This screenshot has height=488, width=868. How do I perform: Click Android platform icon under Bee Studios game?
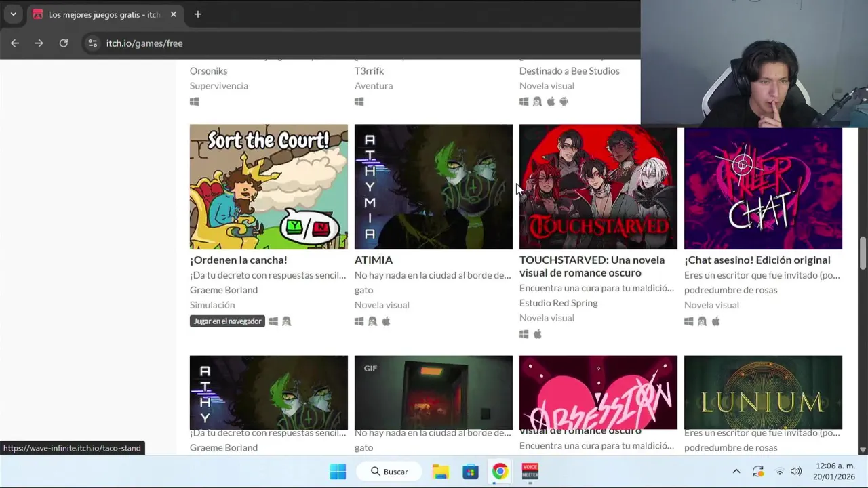564,102
